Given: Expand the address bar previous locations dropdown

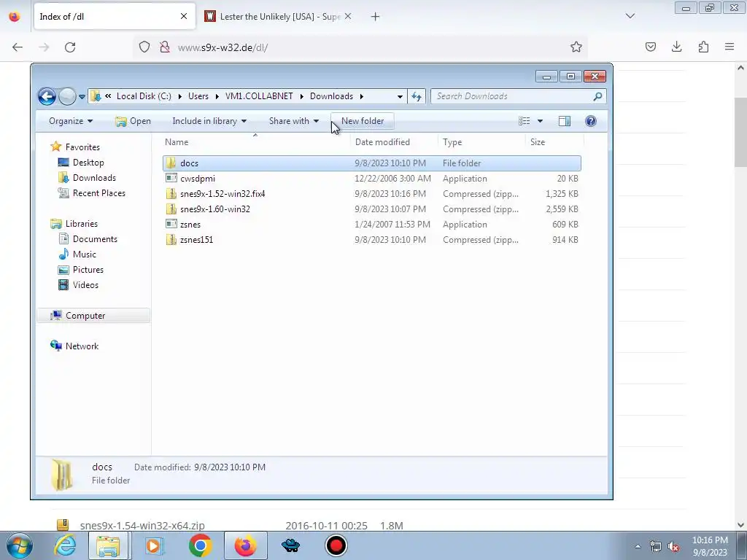Looking at the screenshot, I should [400, 96].
